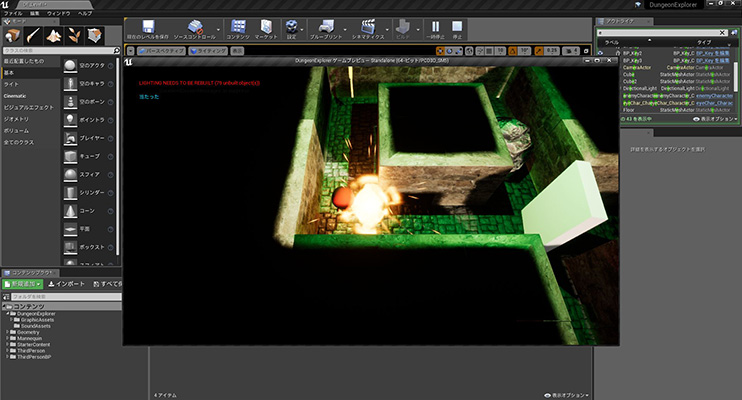Expand the Geometry folder in the tree
This screenshot has height=400, width=742.
point(8,331)
